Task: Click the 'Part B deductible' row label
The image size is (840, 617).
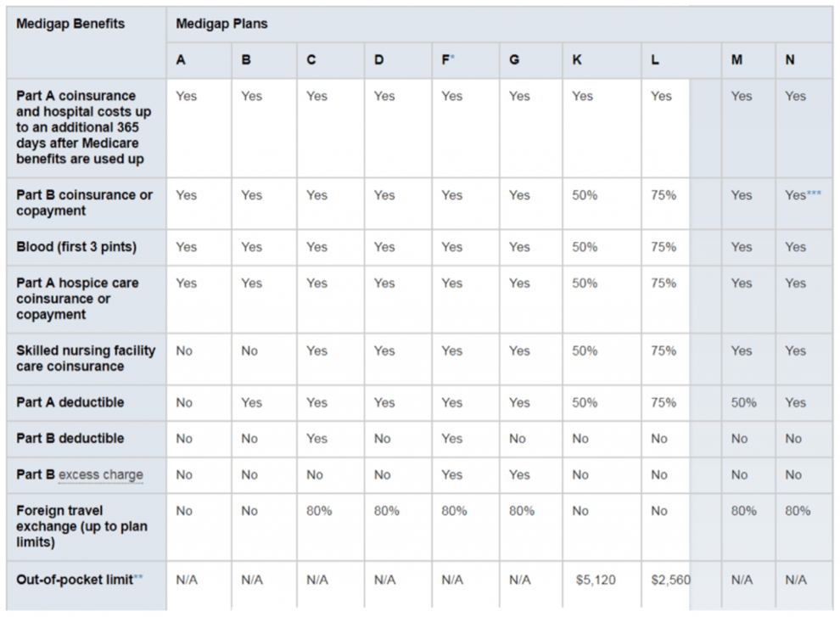Action: tap(70, 439)
